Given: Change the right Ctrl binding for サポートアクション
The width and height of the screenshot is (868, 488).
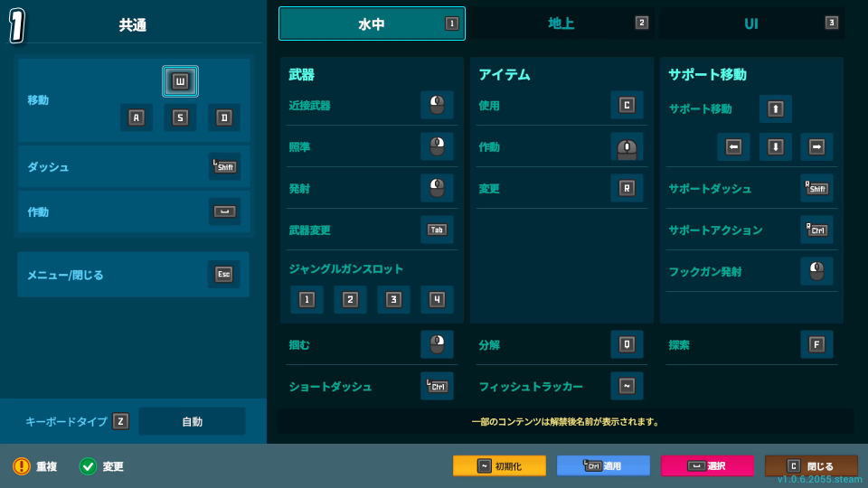Looking at the screenshot, I should tap(816, 230).
